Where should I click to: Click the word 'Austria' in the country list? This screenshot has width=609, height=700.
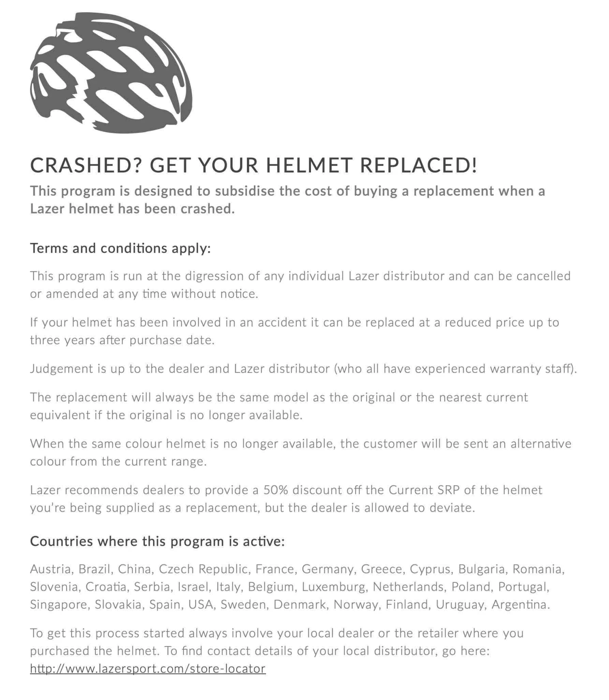pyautogui.click(x=51, y=569)
